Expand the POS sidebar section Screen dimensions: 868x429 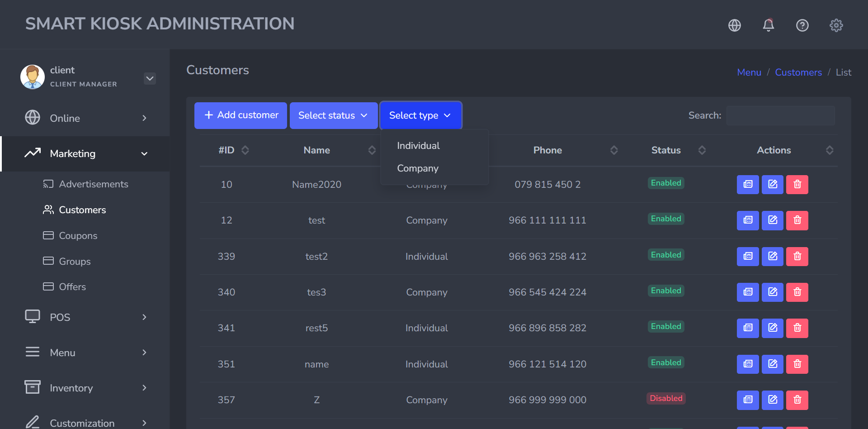[85, 317]
